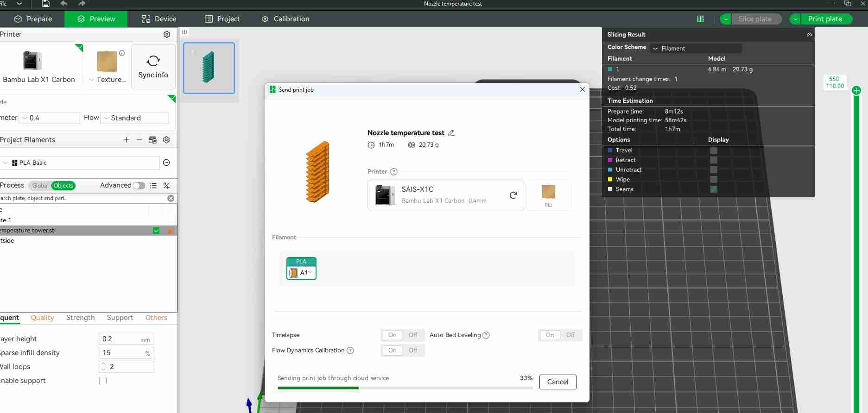This screenshot has height=413, width=868.
Task: Select plate 1 thumbnail
Action: 209,68
